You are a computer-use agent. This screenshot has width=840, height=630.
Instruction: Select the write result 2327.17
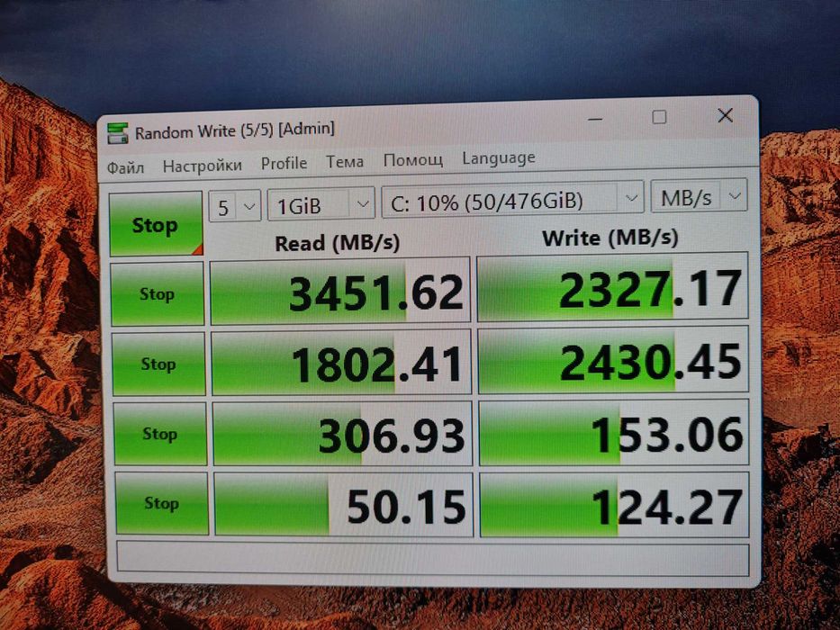click(x=612, y=287)
